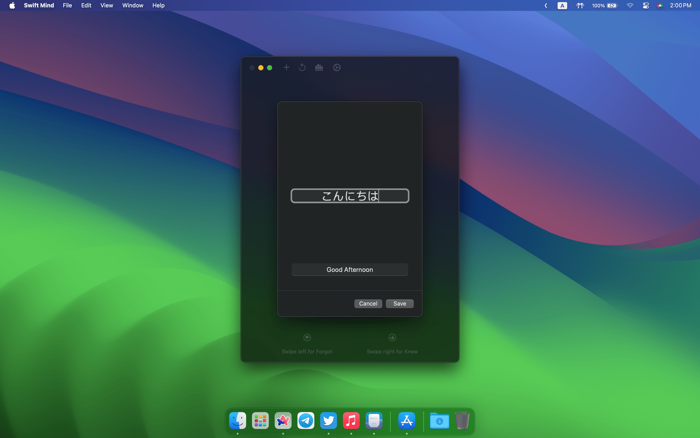The image size is (700, 438).
Task: Open the Help menu
Action: (x=158, y=5)
